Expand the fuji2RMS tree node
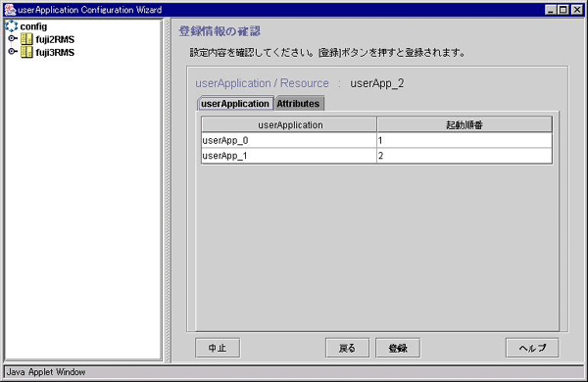This screenshot has height=382, width=588. (13, 38)
